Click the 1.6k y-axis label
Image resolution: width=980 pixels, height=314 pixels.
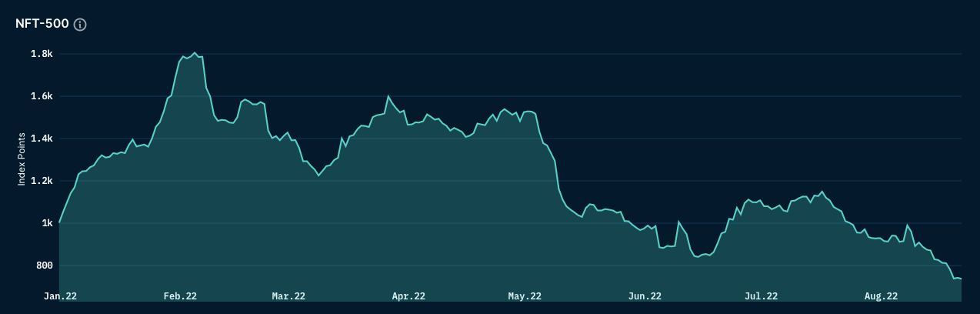point(42,96)
